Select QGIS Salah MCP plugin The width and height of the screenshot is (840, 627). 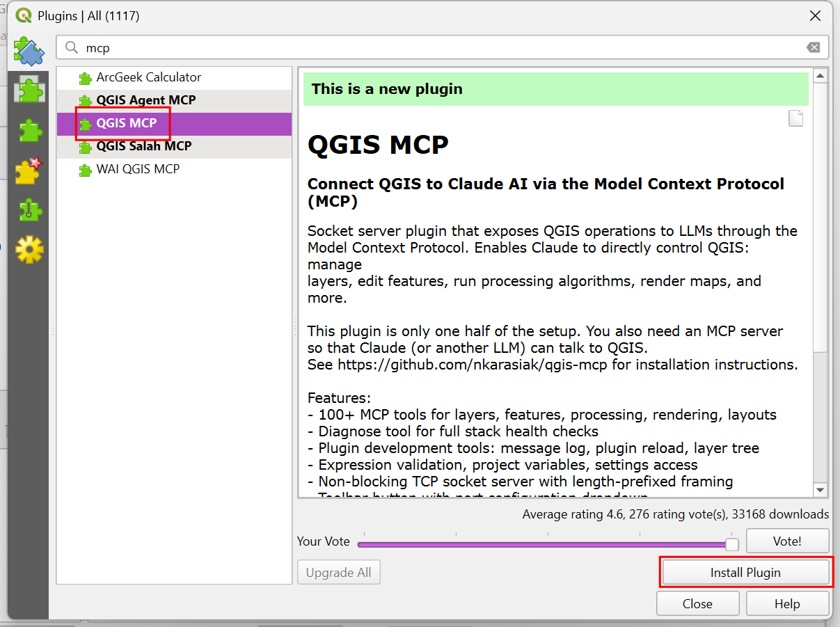click(x=174, y=146)
